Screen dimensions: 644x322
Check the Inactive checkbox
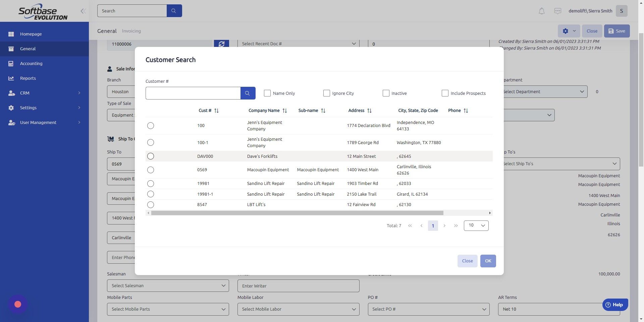pyautogui.click(x=386, y=93)
